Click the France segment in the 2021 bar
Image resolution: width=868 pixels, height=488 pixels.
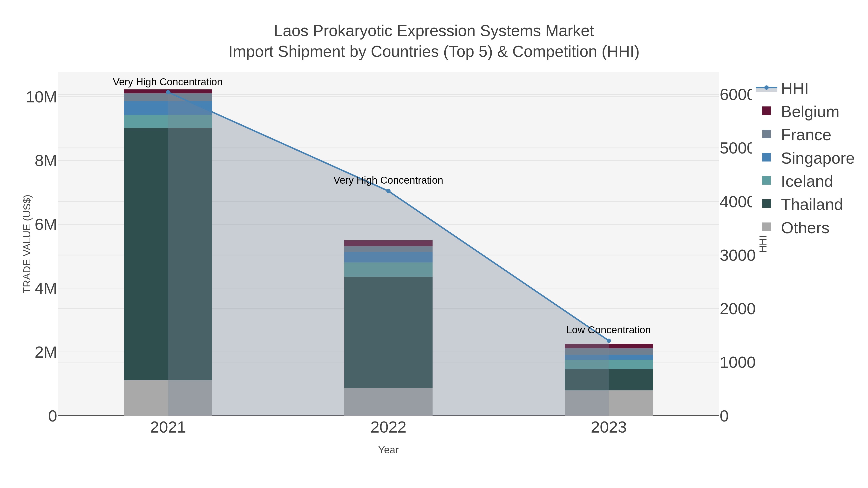[x=168, y=97]
